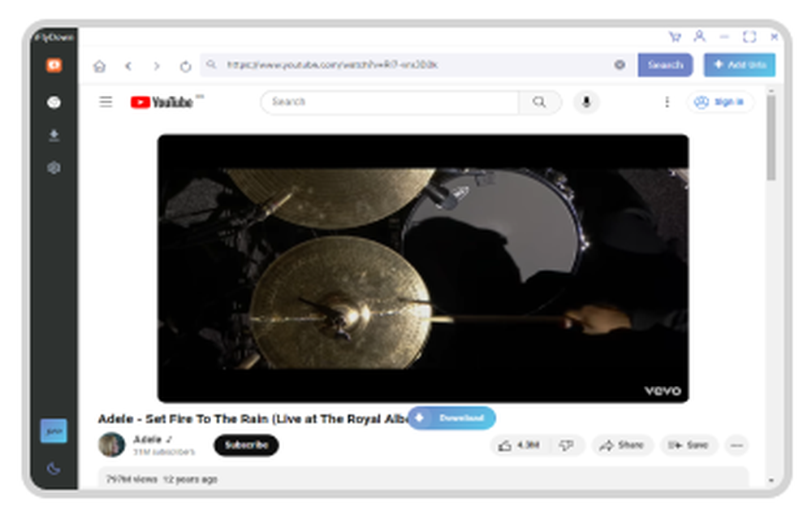Image resolution: width=812 pixels, height=511 pixels.
Task: Click the YouTube Sign in button
Action: [719, 102]
